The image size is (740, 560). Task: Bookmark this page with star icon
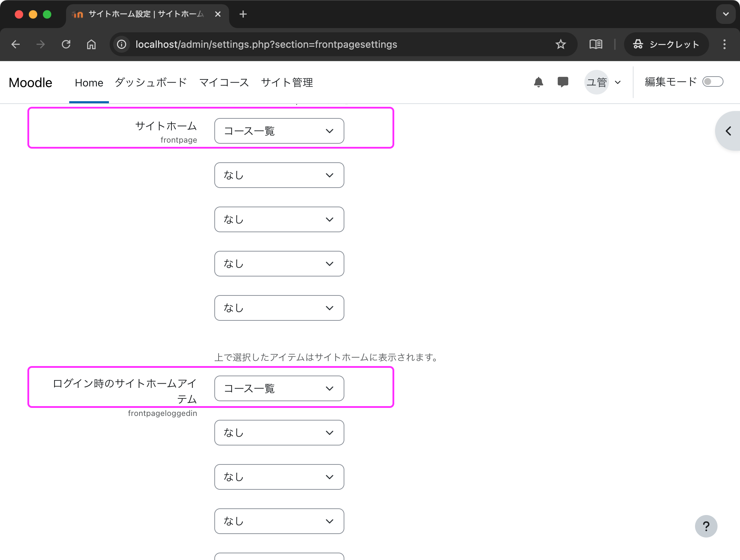560,44
